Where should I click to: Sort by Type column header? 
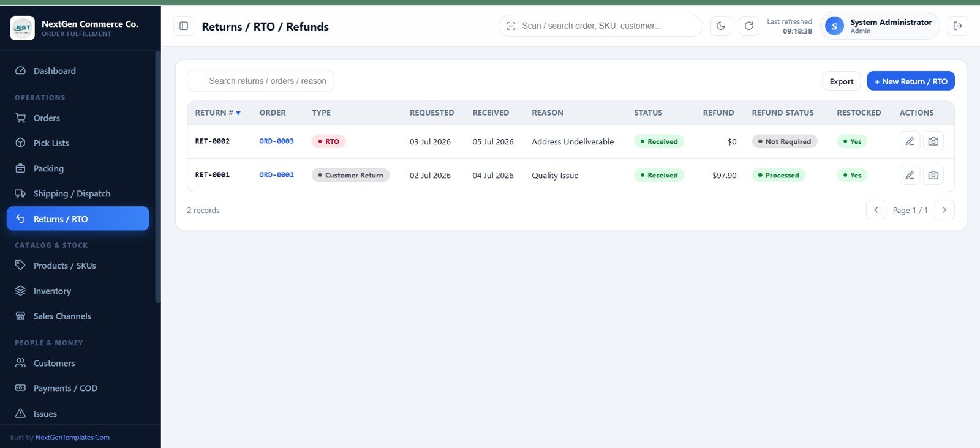pyautogui.click(x=321, y=113)
